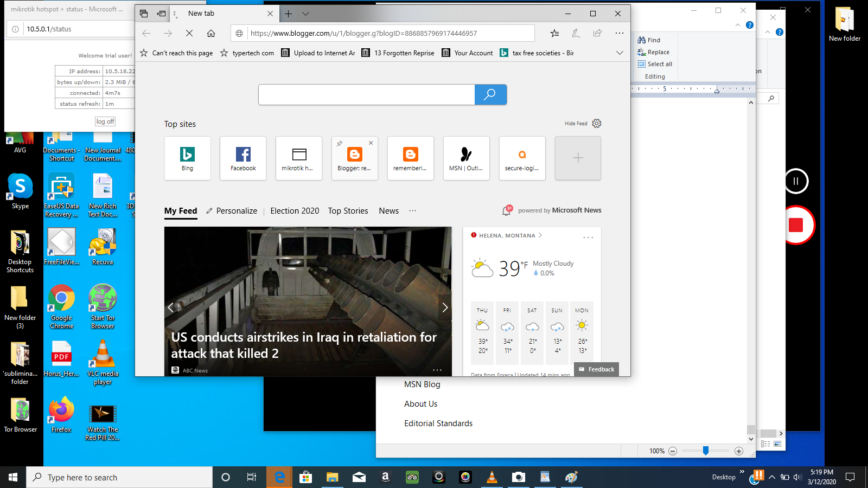The height and width of the screenshot is (488, 868).
Task: Click Replace in Word Editing group
Action: click(x=654, y=52)
